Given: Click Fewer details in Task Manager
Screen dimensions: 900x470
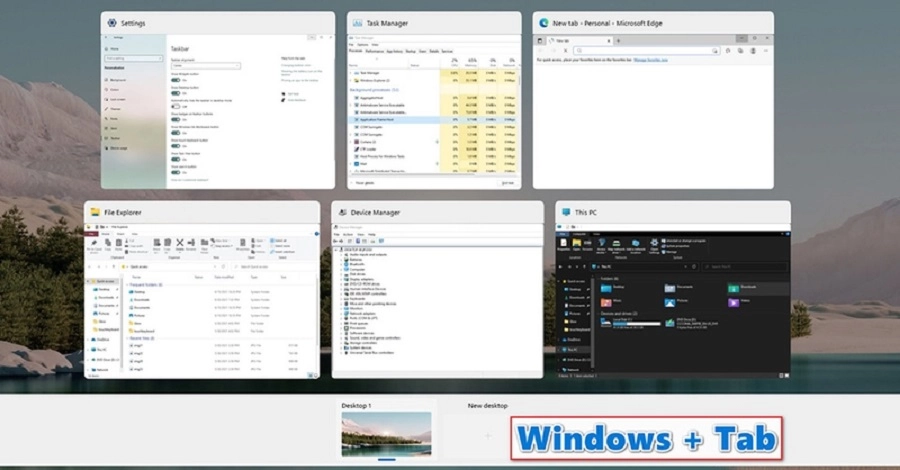Looking at the screenshot, I should [x=362, y=183].
